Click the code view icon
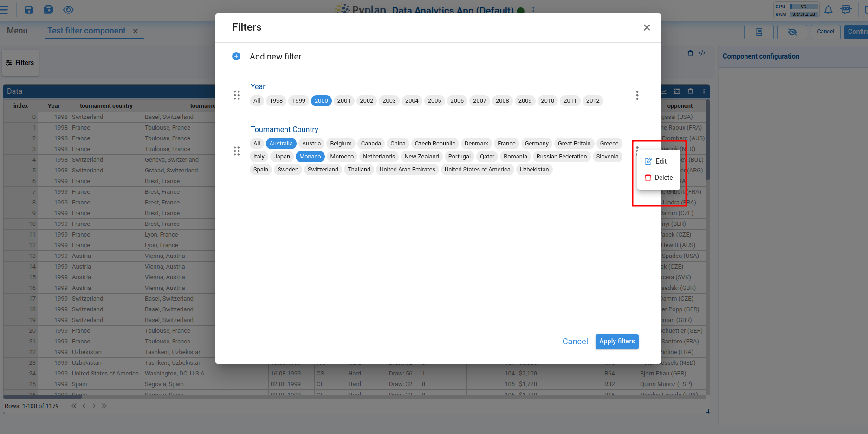Screen dimensions: 868x434 pos(702,53)
